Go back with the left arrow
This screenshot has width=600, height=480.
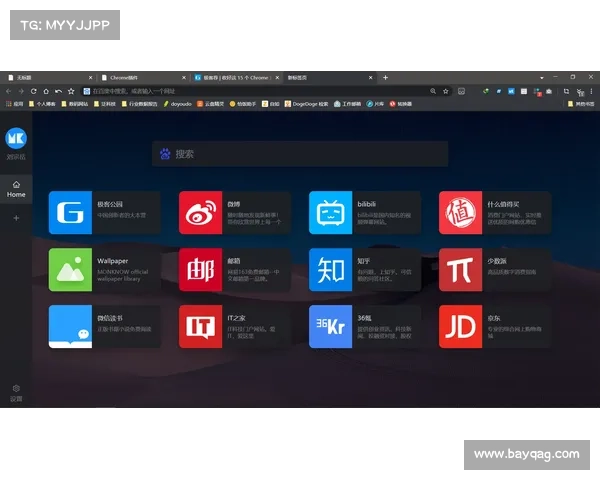click(8, 91)
